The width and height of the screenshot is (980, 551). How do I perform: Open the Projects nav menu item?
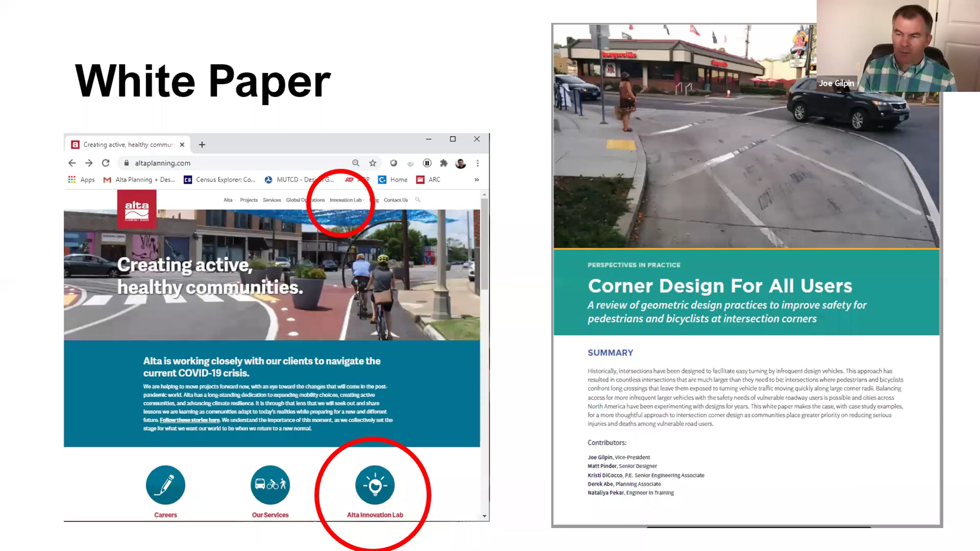[x=249, y=200]
